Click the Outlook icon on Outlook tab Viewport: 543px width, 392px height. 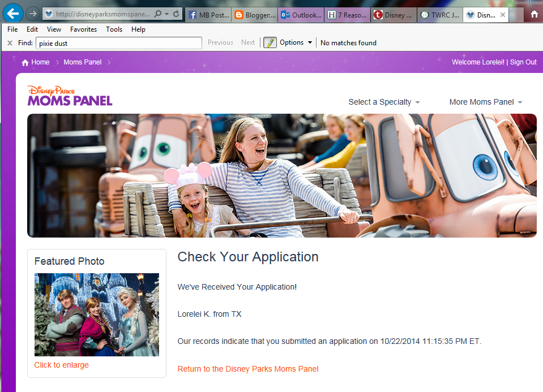[285, 15]
